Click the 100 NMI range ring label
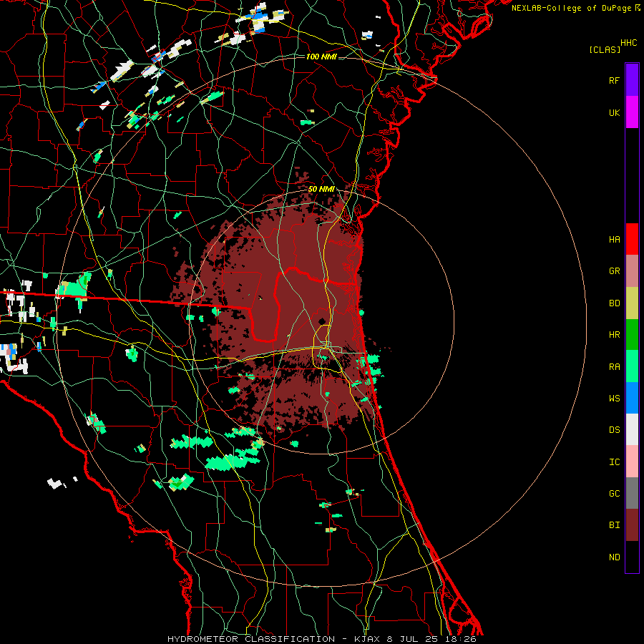 point(321,57)
